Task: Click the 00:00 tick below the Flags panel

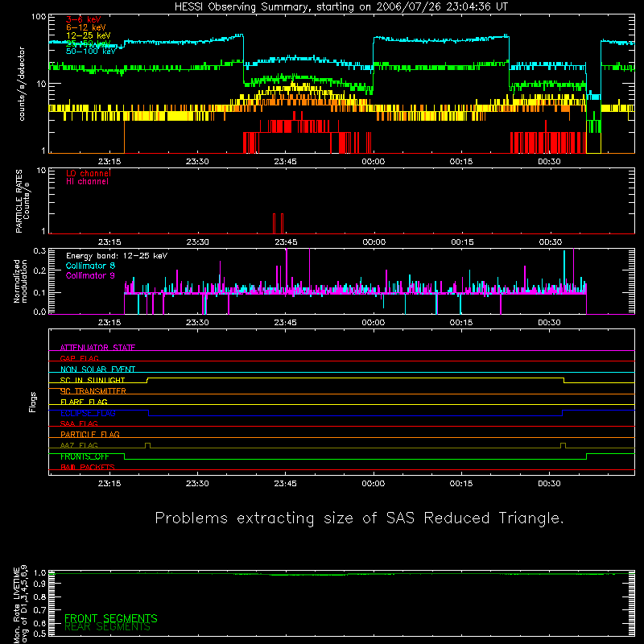Action: click(x=374, y=484)
